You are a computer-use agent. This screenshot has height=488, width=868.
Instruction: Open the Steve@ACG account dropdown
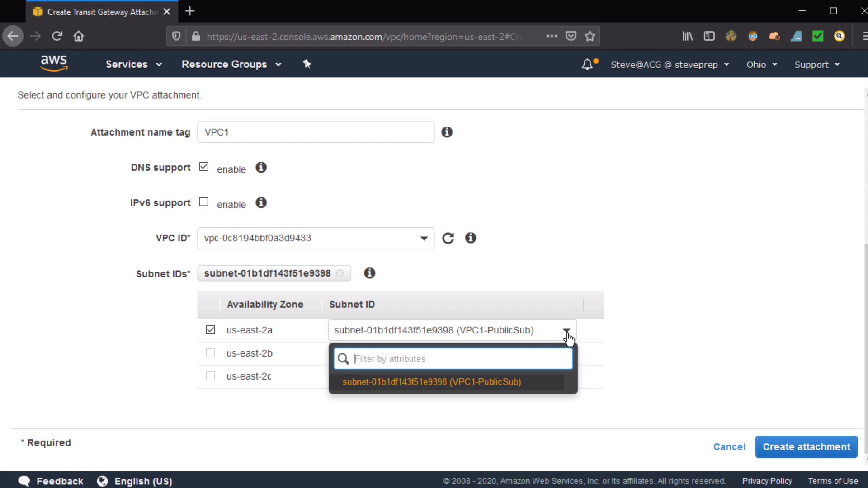[670, 65]
